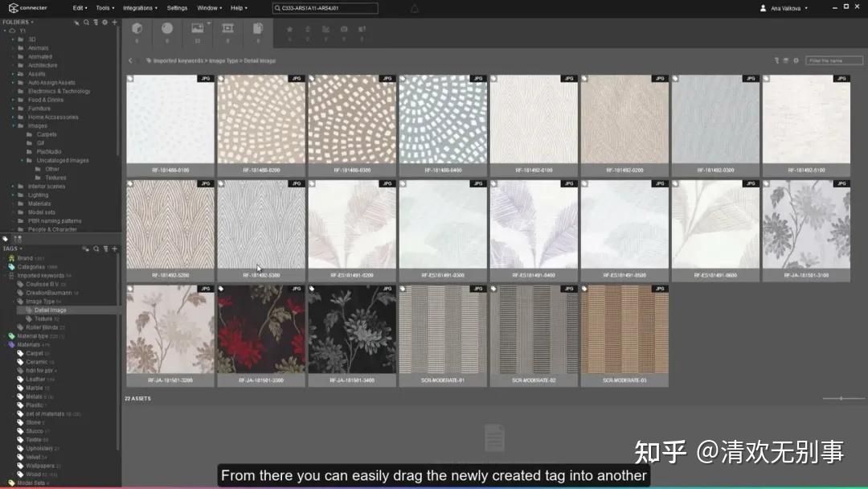Click the add tag plus icon in TAGS panel
This screenshot has height=489, width=868.
tap(115, 249)
